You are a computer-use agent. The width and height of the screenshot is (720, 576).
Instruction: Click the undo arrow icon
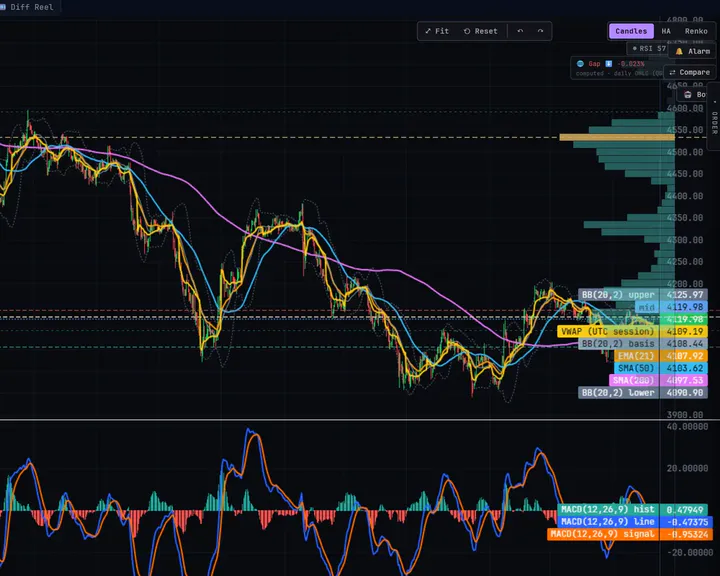520,31
